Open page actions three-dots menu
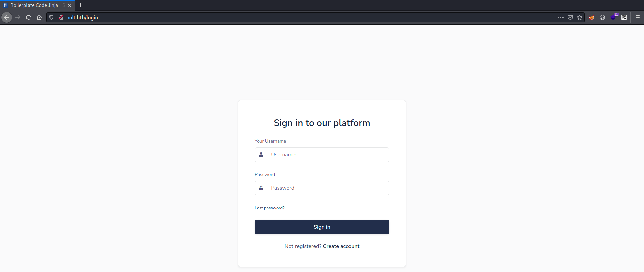This screenshot has width=644, height=272. [x=561, y=17]
